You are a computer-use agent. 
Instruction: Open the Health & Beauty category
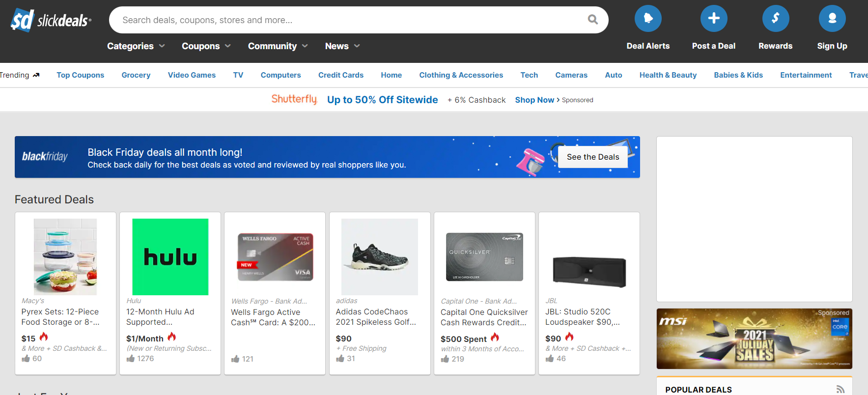pyautogui.click(x=668, y=75)
